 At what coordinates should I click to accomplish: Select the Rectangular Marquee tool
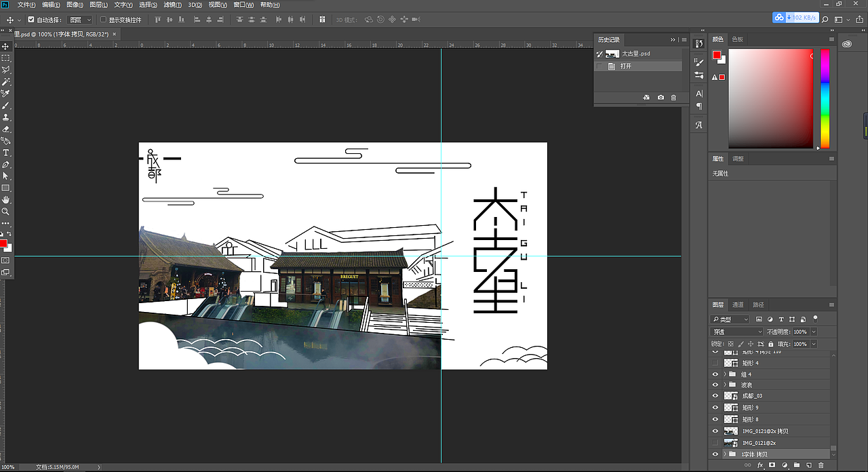6,58
